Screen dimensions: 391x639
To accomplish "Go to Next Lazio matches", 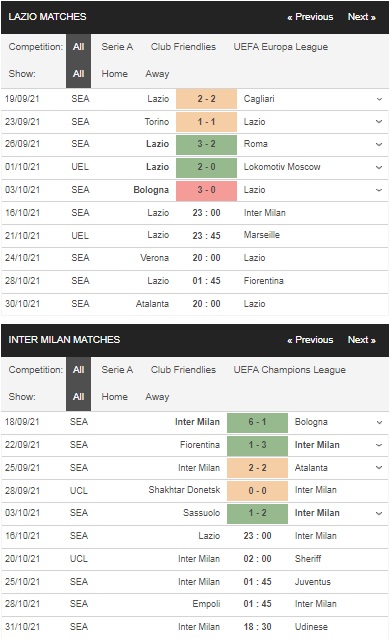I will (x=362, y=17).
